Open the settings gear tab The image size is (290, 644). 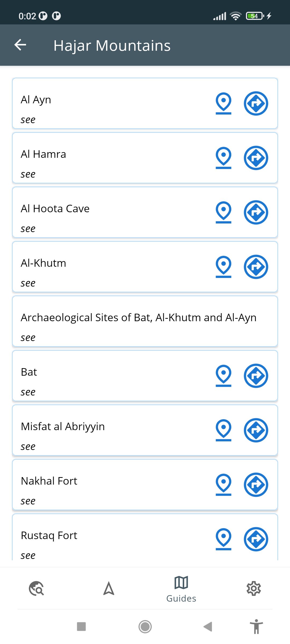[254, 588]
